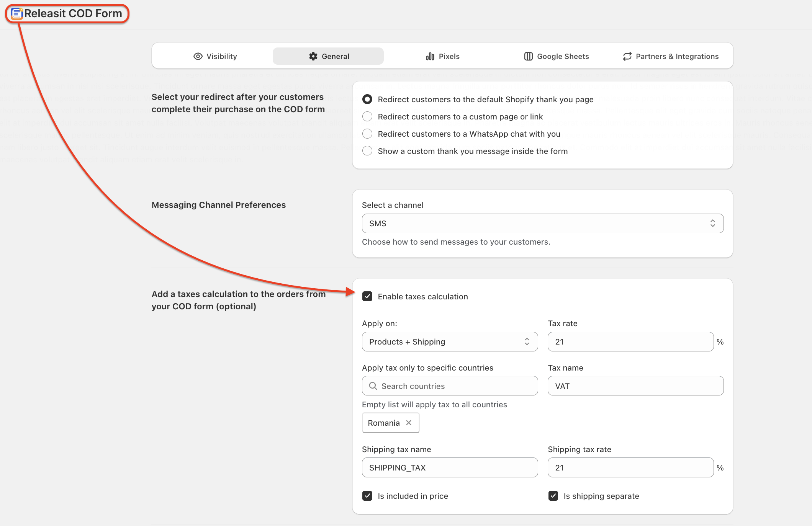Click the sync arrows icon for Partners & Integrations

tap(627, 56)
